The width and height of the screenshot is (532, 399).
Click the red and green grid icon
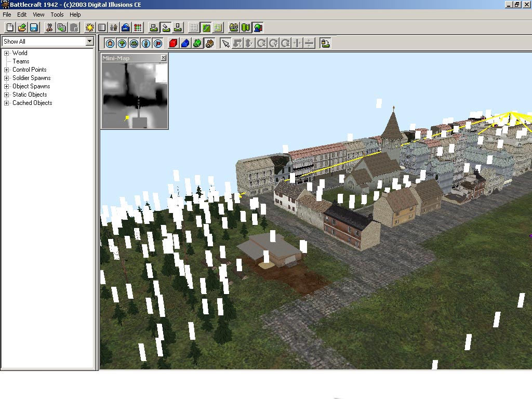coord(138,28)
